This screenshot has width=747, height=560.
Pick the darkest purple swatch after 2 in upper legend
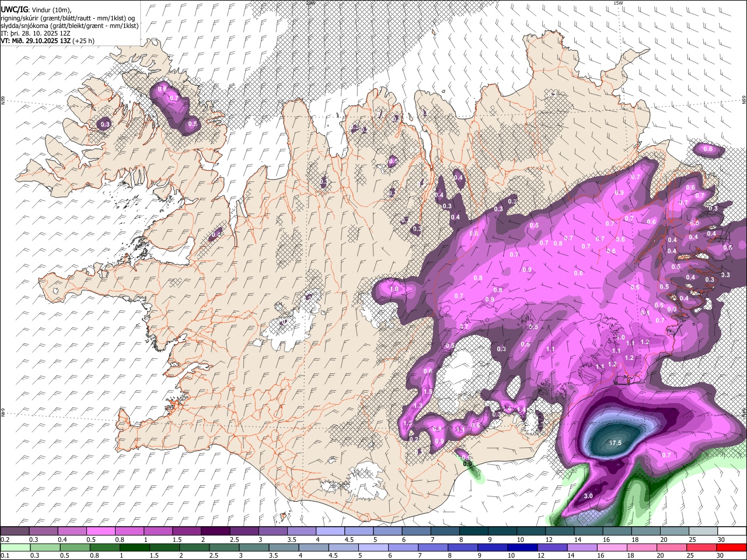tap(215, 531)
